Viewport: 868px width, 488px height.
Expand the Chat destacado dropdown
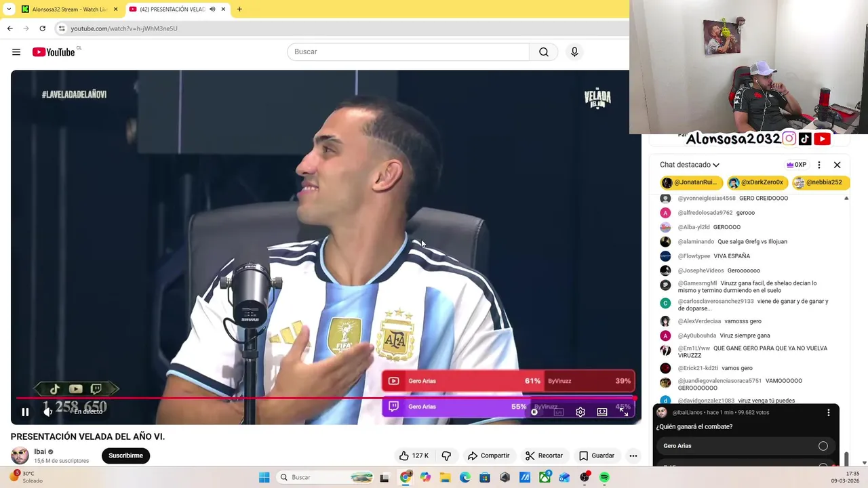click(690, 165)
